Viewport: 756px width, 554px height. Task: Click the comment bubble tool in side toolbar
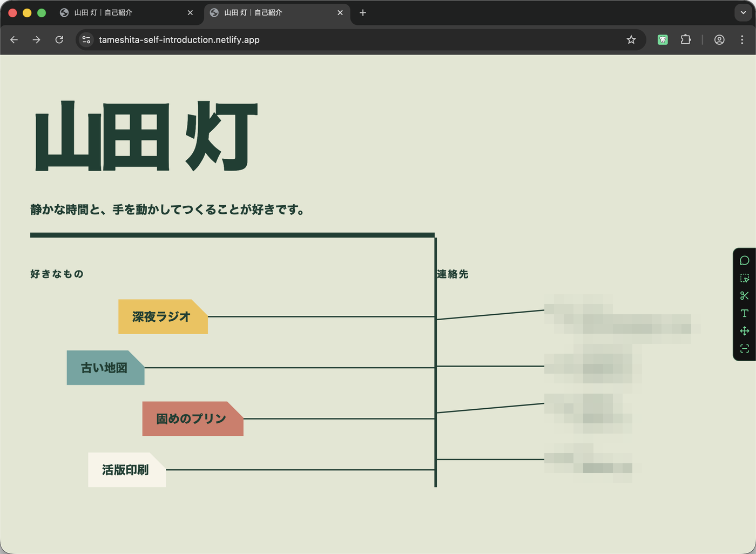744,261
